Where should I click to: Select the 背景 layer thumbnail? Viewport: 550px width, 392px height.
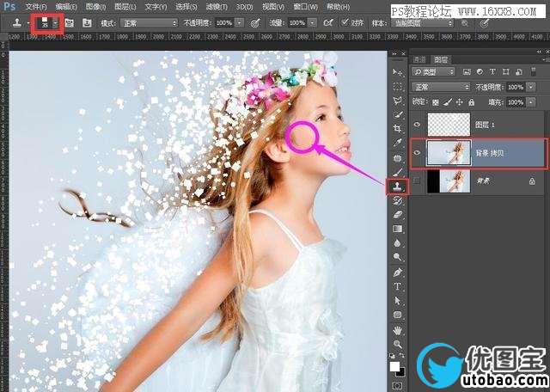[x=449, y=181]
